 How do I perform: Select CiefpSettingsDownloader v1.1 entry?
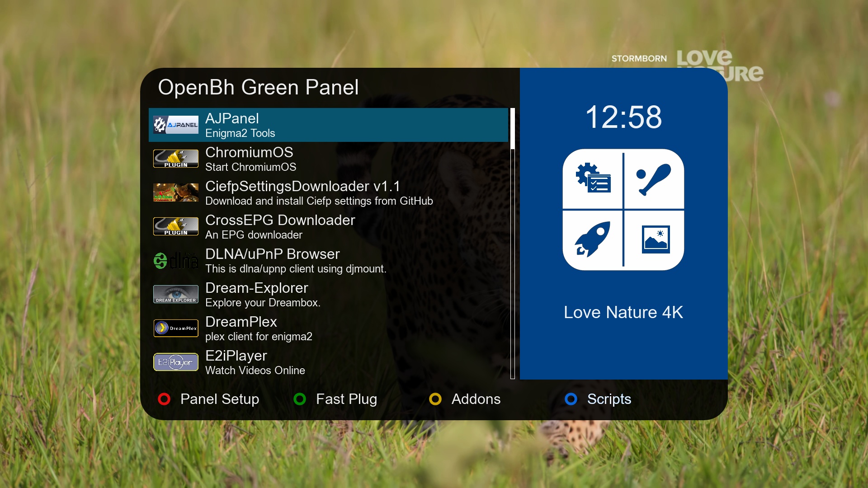[x=328, y=192]
